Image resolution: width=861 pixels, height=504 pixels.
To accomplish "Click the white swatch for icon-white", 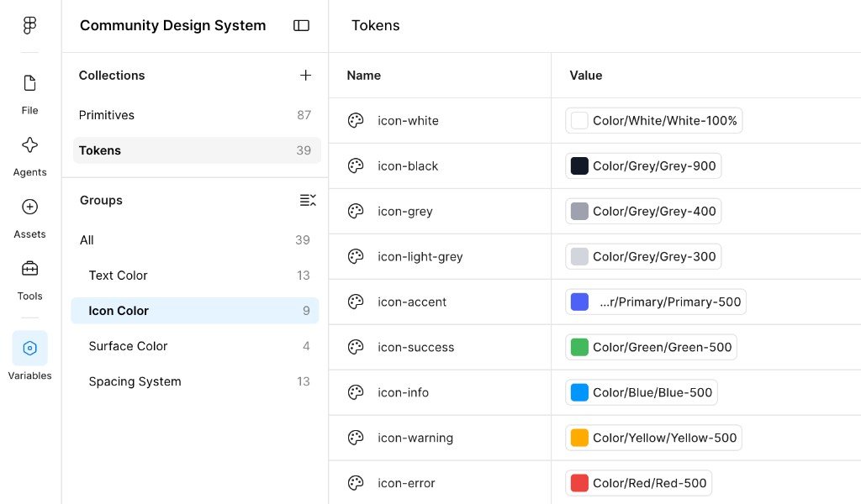I will point(579,121).
